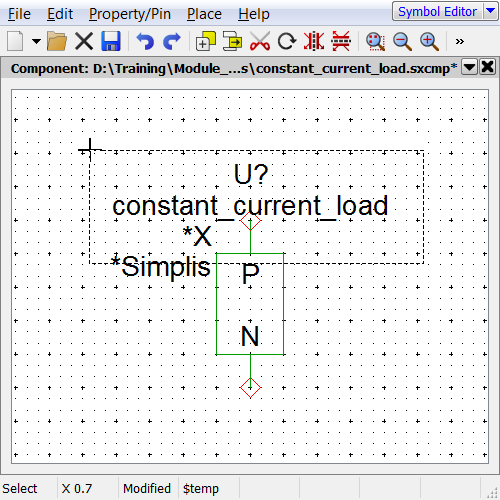Click the Open folder icon
500x500 pixels.
pos(57,41)
